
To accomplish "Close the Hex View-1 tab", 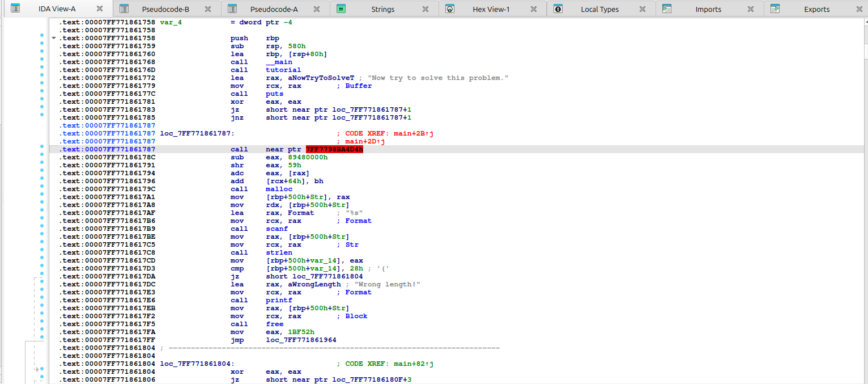I will tap(534, 9).
